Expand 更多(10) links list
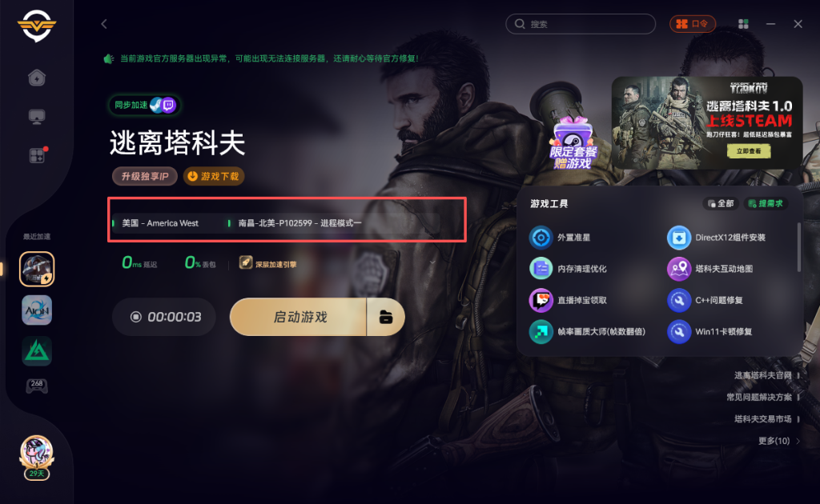Screen dimensions: 820x504 click(x=779, y=441)
